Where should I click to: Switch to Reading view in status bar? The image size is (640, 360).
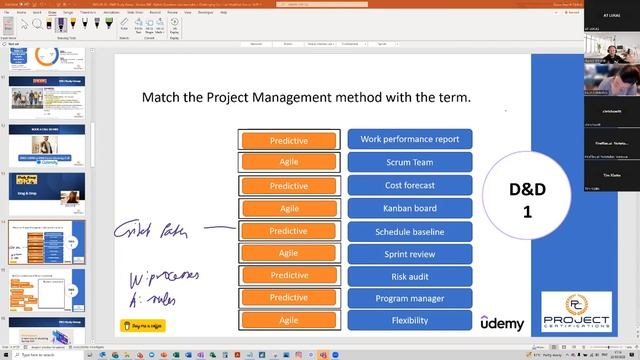(573, 347)
